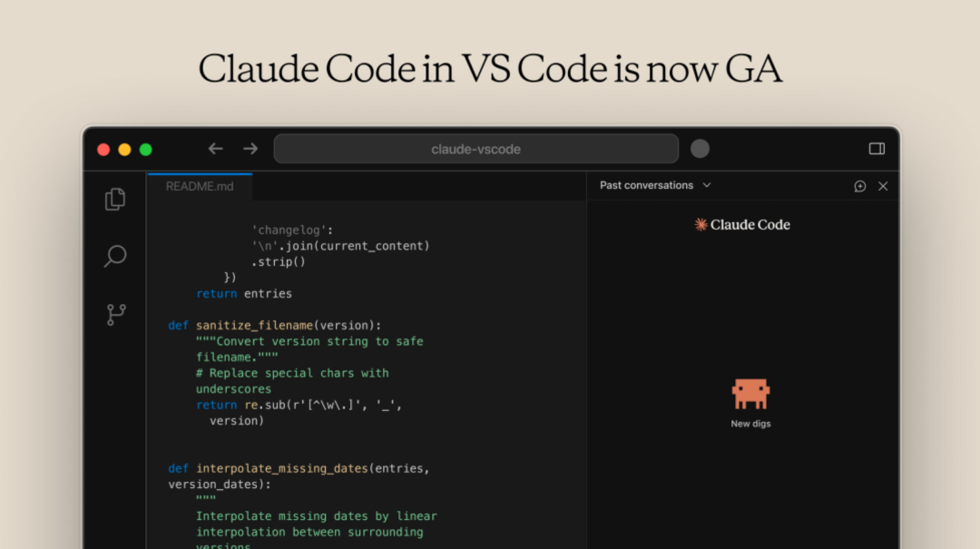Screen dimensions: 980x549
Task: Click the navigate forward arrow
Action: pyautogui.click(x=250, y=148)
